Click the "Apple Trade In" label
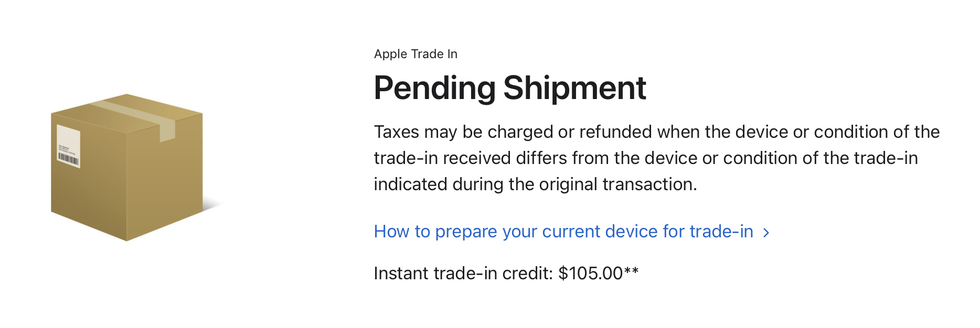The height and width of the screenshot is (328, 980). [x=416, y=54]
